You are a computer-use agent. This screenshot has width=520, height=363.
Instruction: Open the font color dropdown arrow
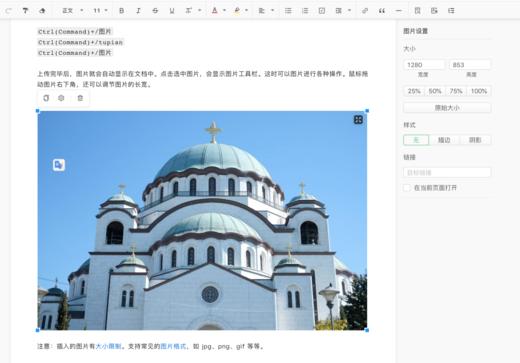click(224, 11)
